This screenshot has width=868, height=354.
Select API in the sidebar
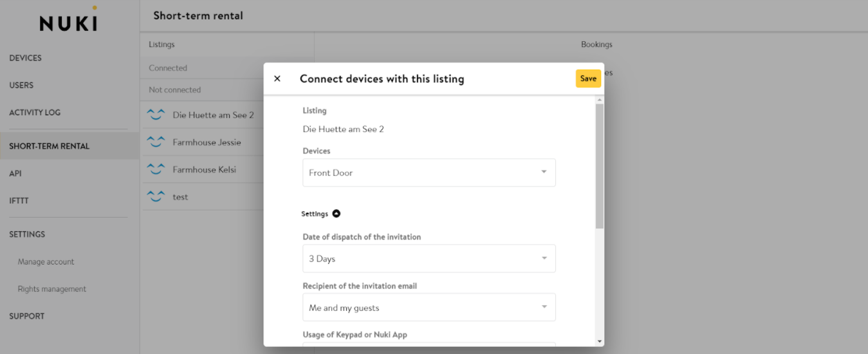[x=15, y=173]
